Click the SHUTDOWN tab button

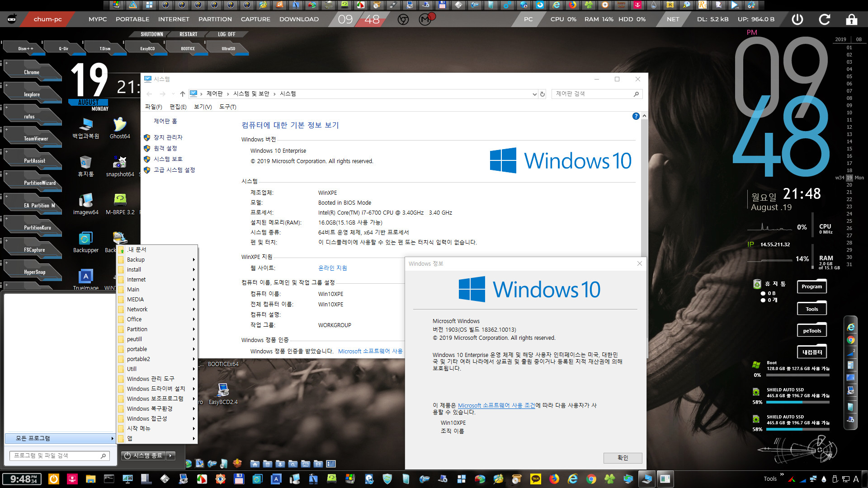[151, 34]
